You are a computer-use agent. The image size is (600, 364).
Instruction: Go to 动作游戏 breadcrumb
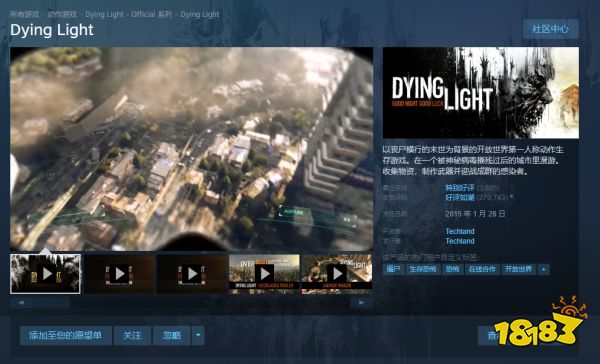tap(62, 15)
